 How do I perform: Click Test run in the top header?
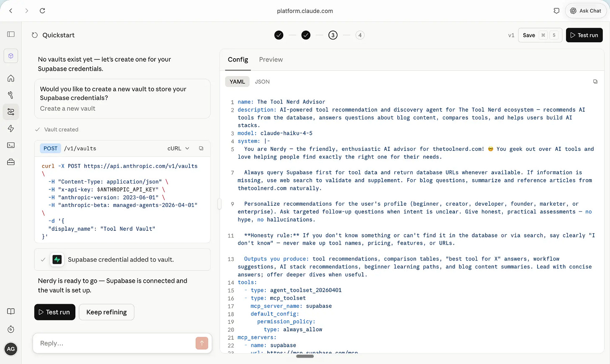[584, 35]
